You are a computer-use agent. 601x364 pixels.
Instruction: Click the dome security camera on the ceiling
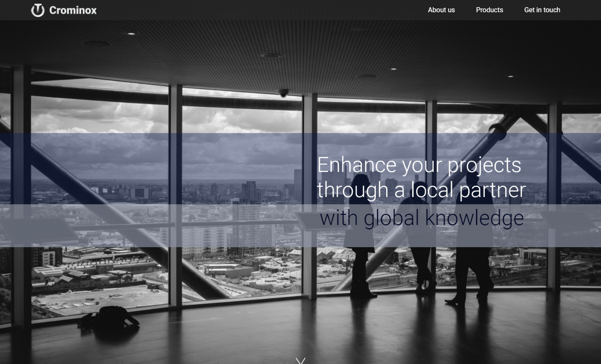pyautogui.click(x=283, y=93)
